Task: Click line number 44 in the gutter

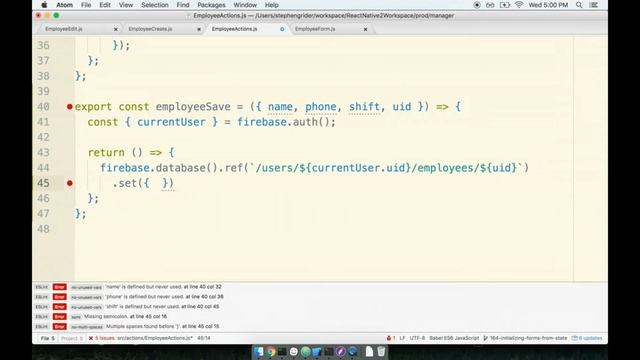Action: 43,168
